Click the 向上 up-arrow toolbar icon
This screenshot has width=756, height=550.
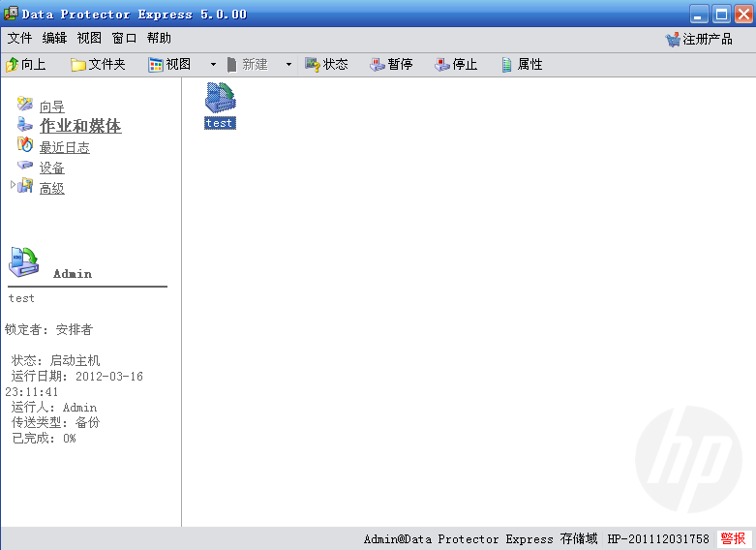point(12,64)
